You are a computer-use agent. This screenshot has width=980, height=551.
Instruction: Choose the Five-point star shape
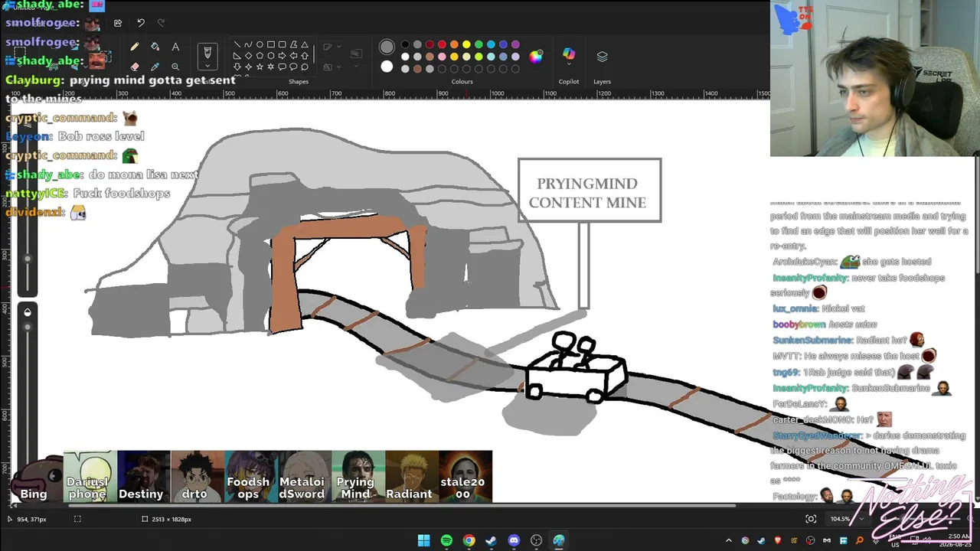(260, 67)
